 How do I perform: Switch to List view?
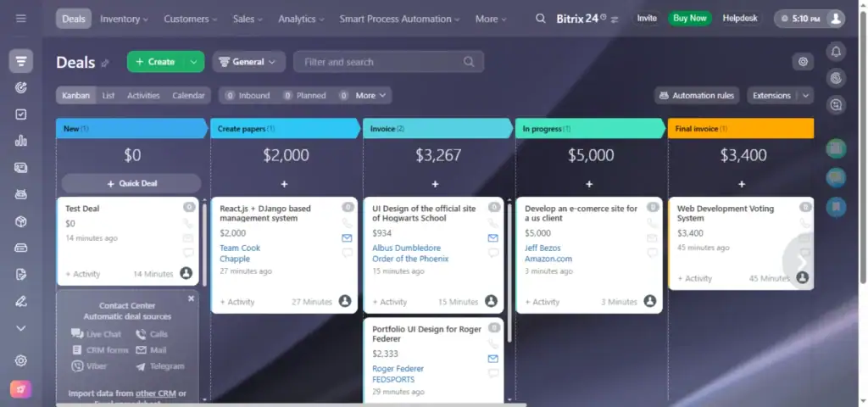pos(108,95)
